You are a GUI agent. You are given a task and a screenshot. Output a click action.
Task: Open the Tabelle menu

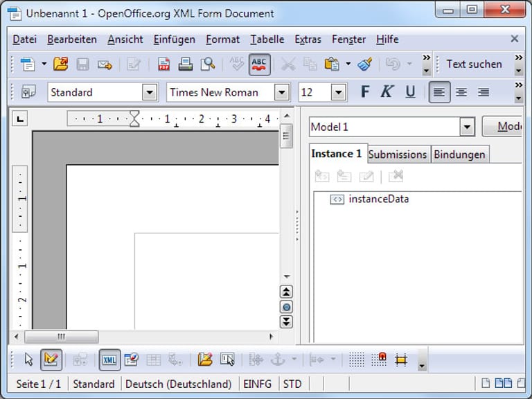click(267, 39)
